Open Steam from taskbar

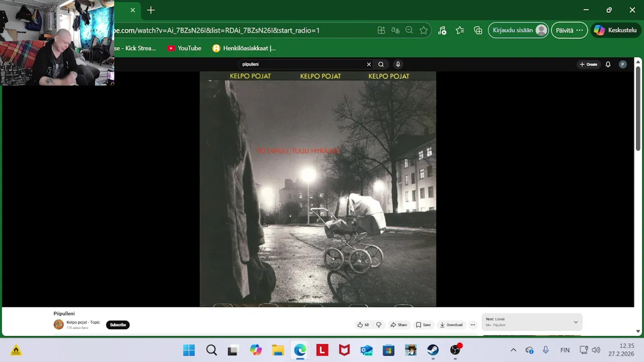[433, 350]
